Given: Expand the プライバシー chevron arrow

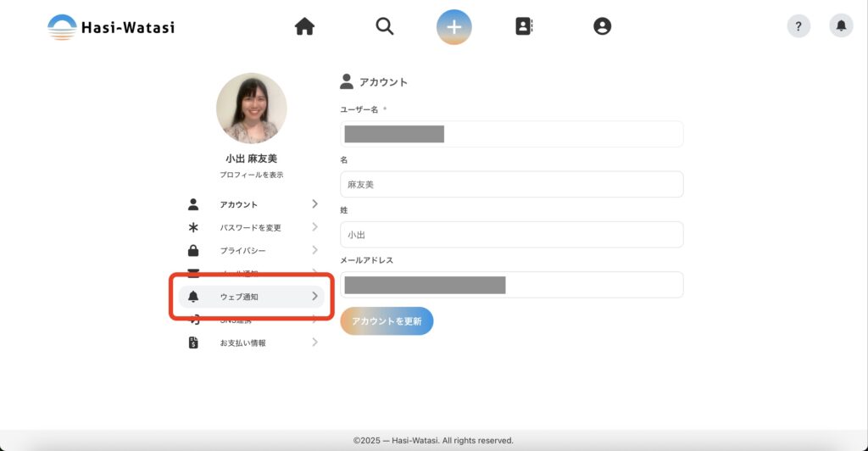Looking at the screenshot, I should coord(314,250).
